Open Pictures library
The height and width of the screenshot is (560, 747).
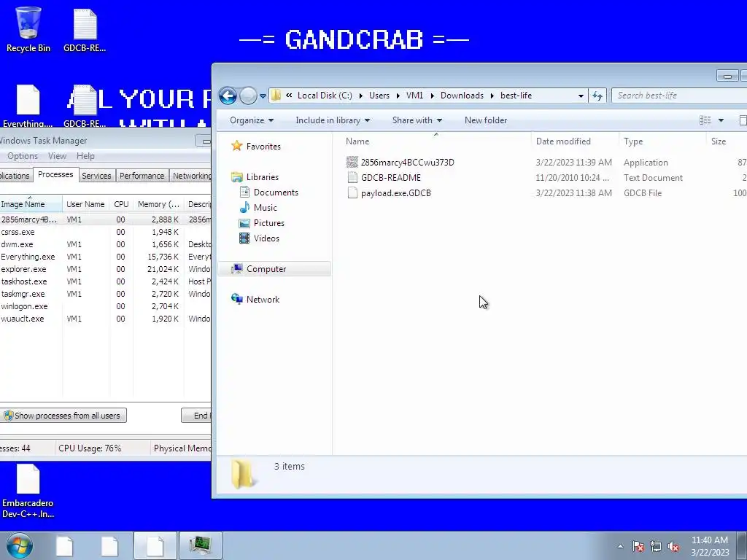(262, 223)
